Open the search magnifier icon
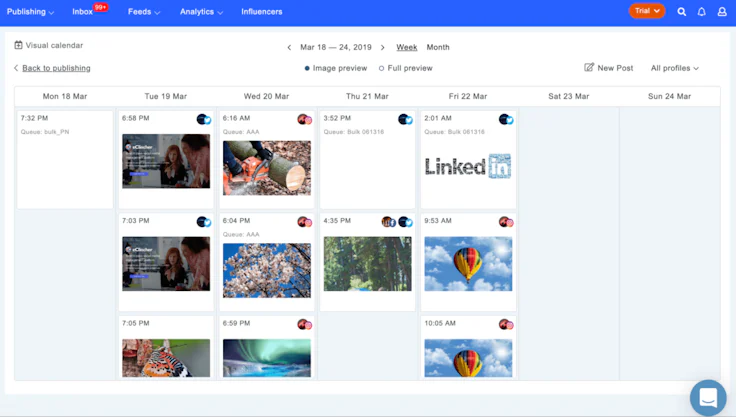This screenshot has width=736, height=417. (x=682, y=12)
